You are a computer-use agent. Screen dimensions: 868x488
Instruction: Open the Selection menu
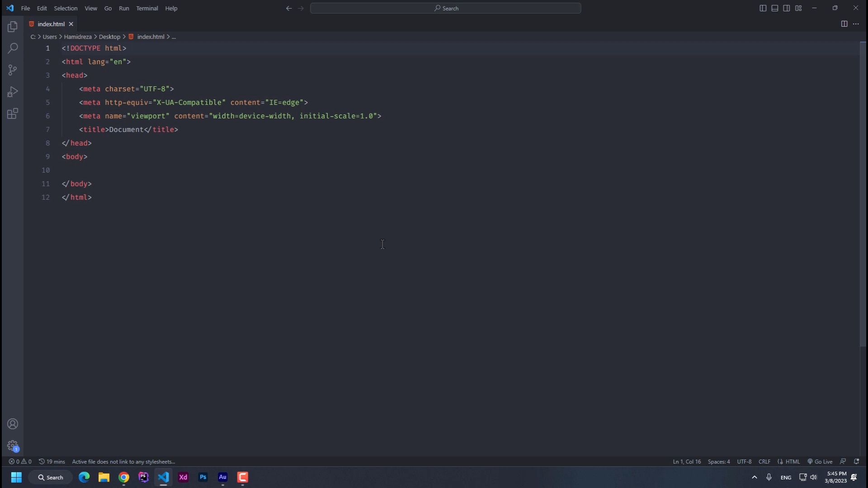(66, 8)
